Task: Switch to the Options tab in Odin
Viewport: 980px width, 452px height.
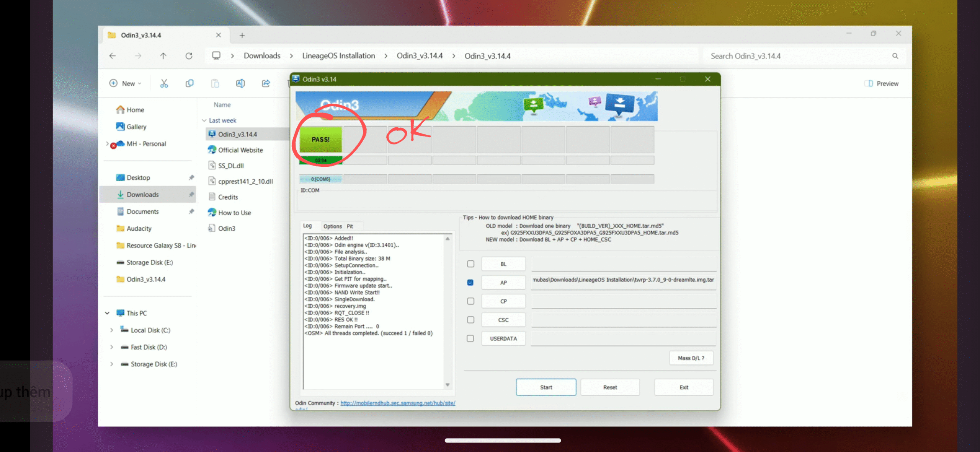Action: point(332,226)
